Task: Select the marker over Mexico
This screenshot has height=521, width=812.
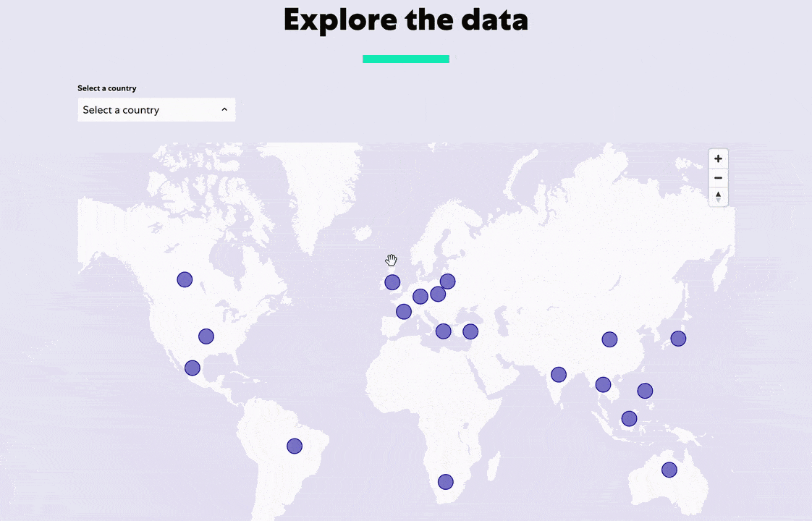Action: [192, 368]
